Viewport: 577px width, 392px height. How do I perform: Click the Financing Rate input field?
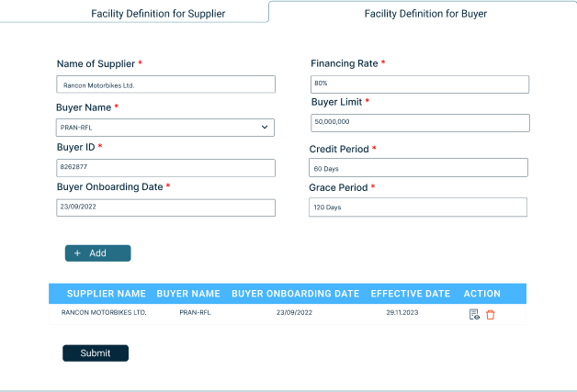[420, 84]
